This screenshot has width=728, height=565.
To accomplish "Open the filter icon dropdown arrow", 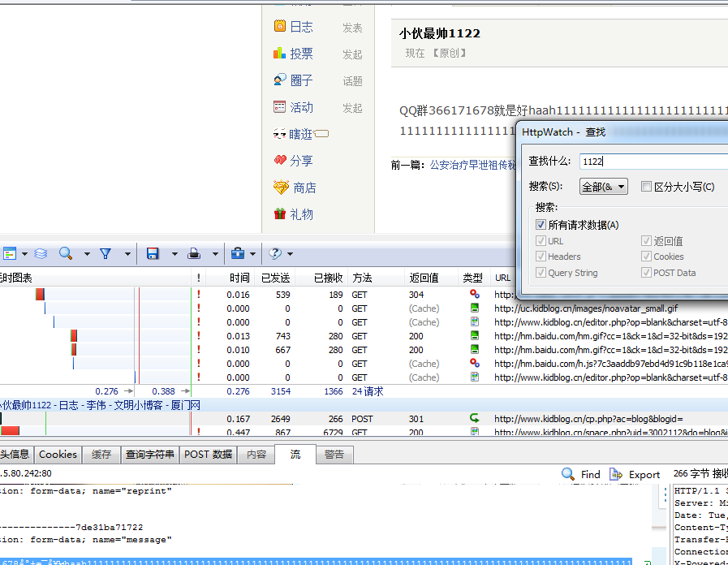I will click(127, 253).
